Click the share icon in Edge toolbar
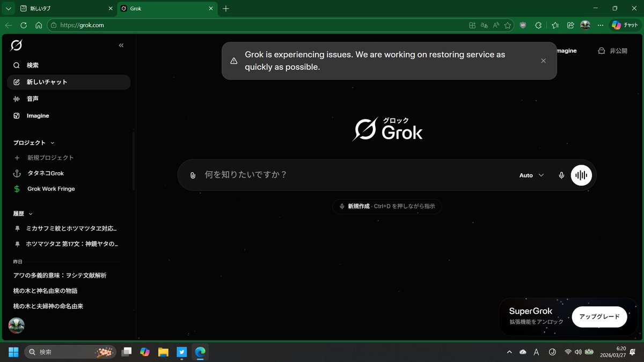 (570, 25)
